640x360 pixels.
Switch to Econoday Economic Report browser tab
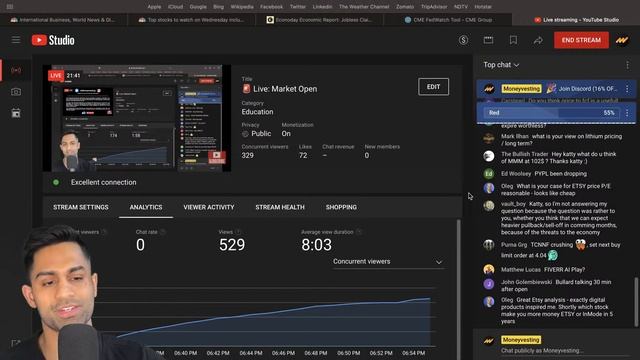319,20
